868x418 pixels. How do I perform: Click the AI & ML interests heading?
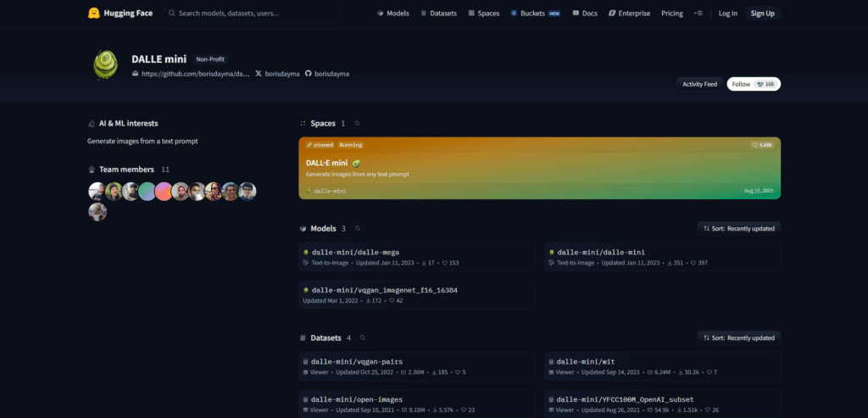pyautogui.click(x=129, y=124)
